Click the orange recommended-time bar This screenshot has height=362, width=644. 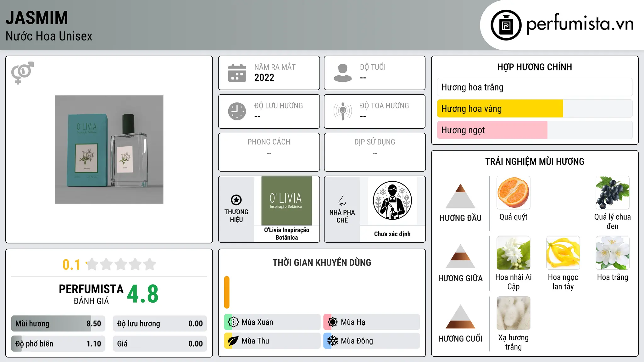(227, 292)
